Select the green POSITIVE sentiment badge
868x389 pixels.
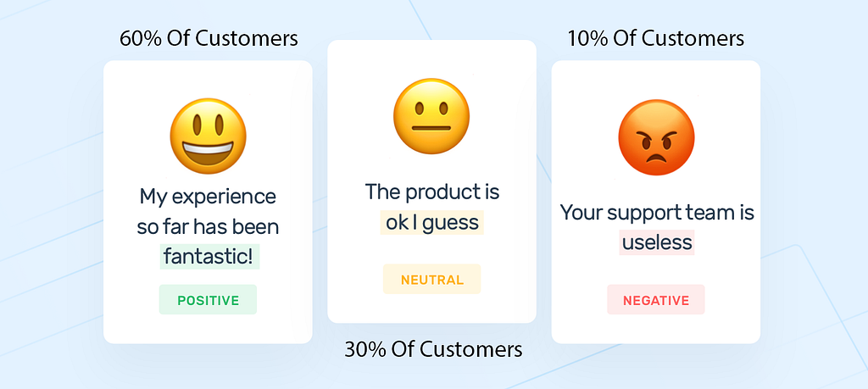[x=208, y=300]
